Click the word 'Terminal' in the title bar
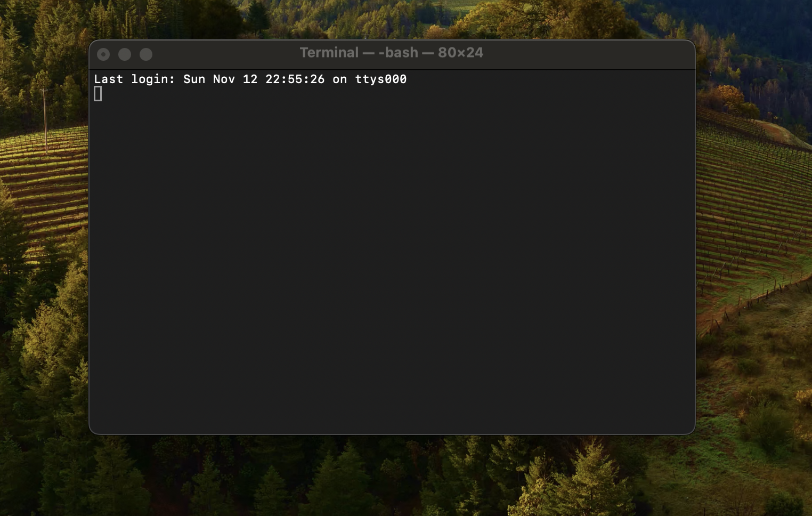Viewport: 812px width, 516px height. coord(329,52)
